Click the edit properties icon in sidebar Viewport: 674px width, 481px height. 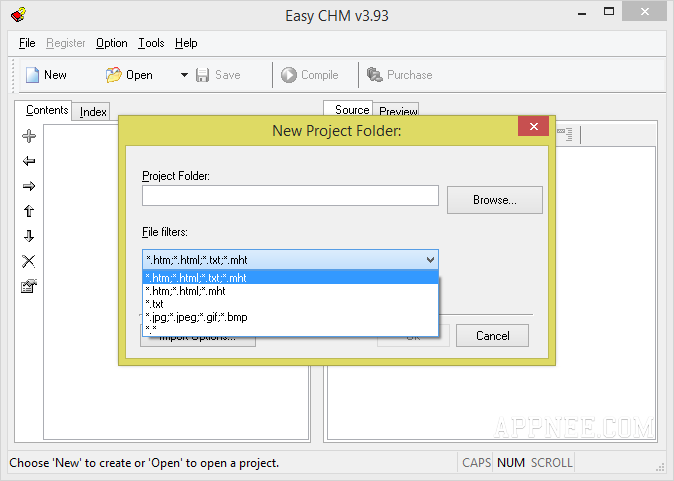[x=29, y=286]
